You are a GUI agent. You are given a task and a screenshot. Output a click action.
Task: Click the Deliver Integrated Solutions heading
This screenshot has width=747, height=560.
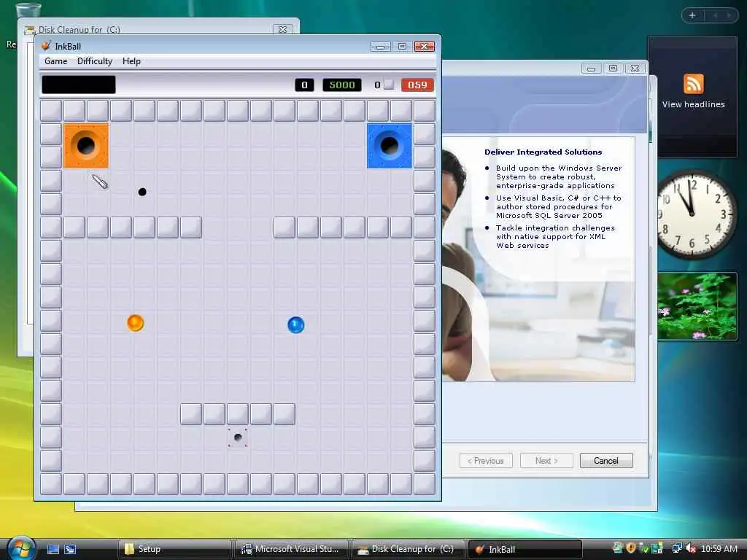[x=543, y=152]
